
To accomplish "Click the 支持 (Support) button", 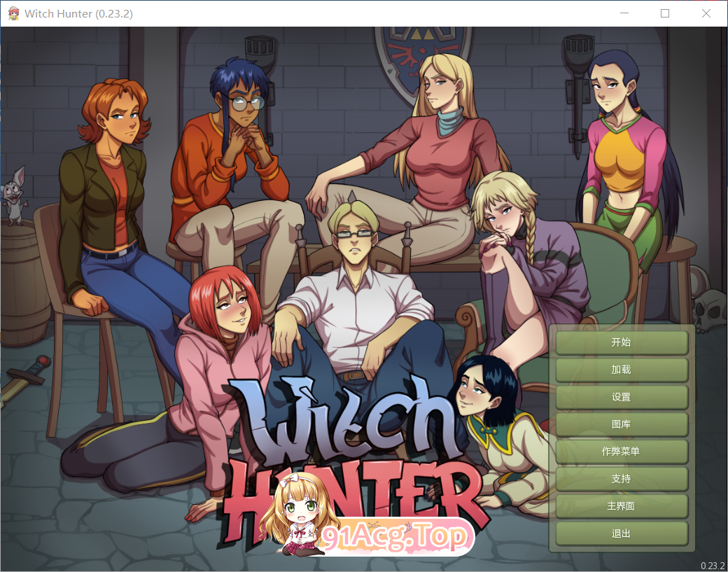I will coord(621,479).
